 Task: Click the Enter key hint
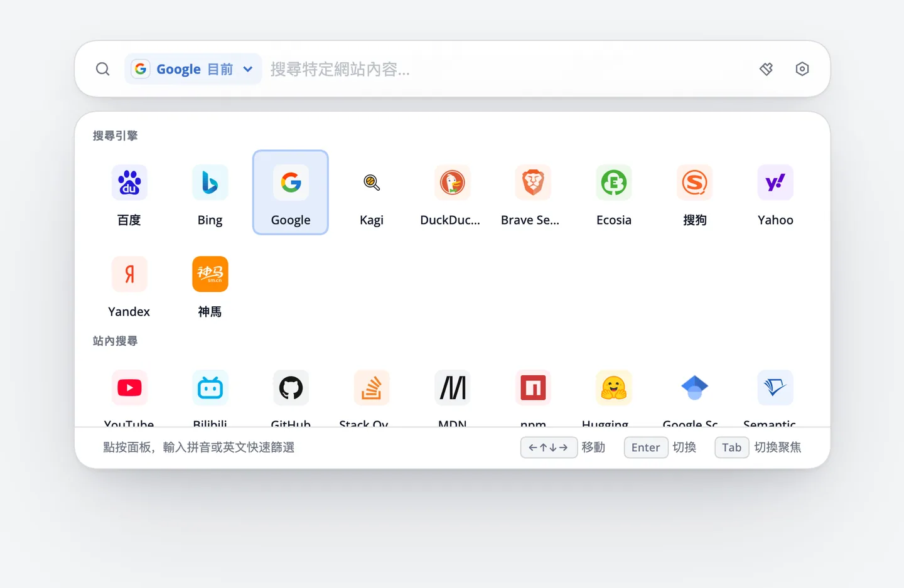pyautogui.click(x=645, y=447)
